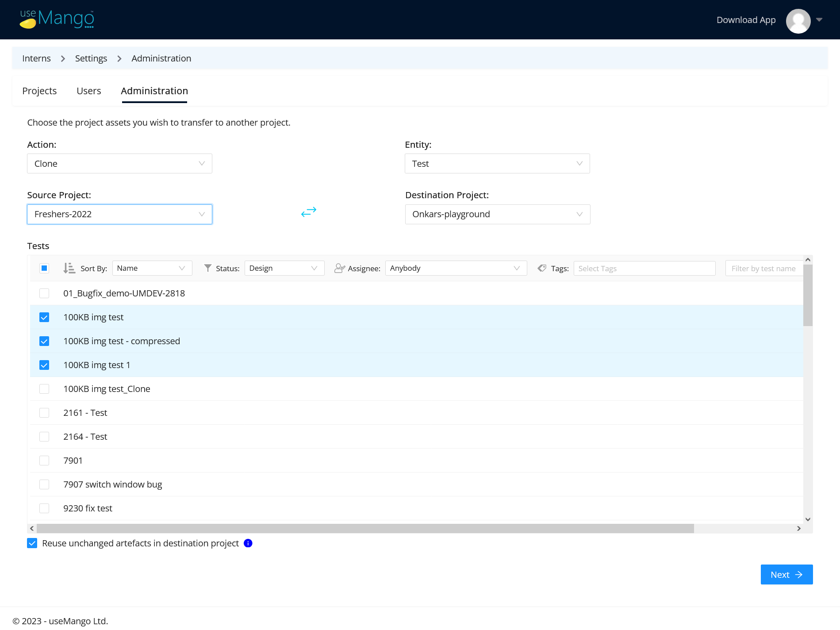This screenshot has width=840, height=630.
Task: Click the scroll up arrow of tests list
Action: (x=808, y=260)
